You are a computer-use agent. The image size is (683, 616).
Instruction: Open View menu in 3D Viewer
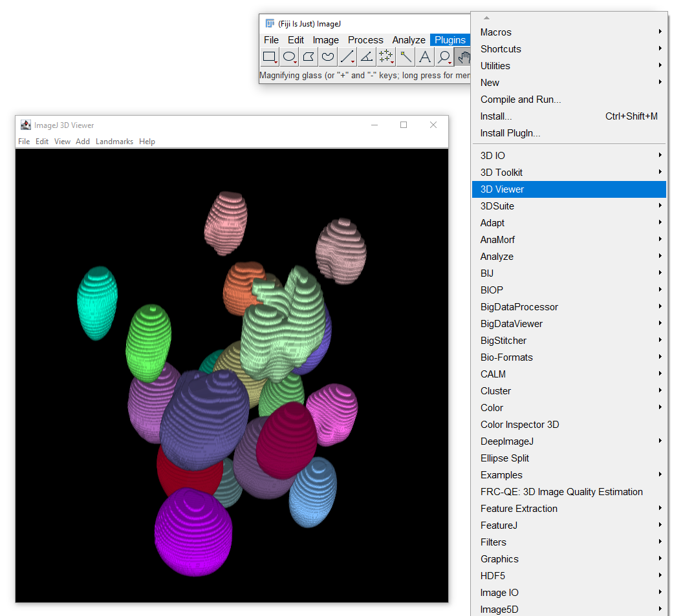tap(62, 142)
